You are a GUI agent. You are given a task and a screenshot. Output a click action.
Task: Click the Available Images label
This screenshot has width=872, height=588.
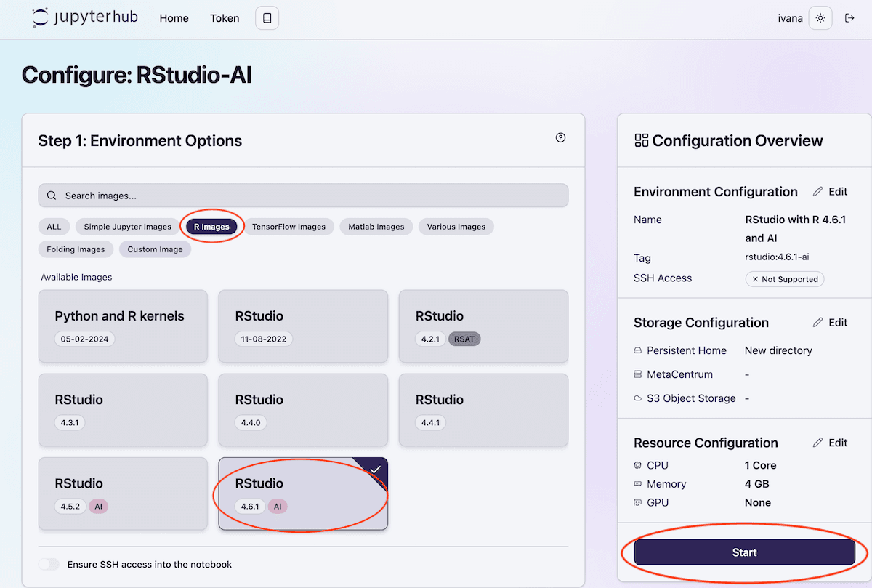click(76, 277)
